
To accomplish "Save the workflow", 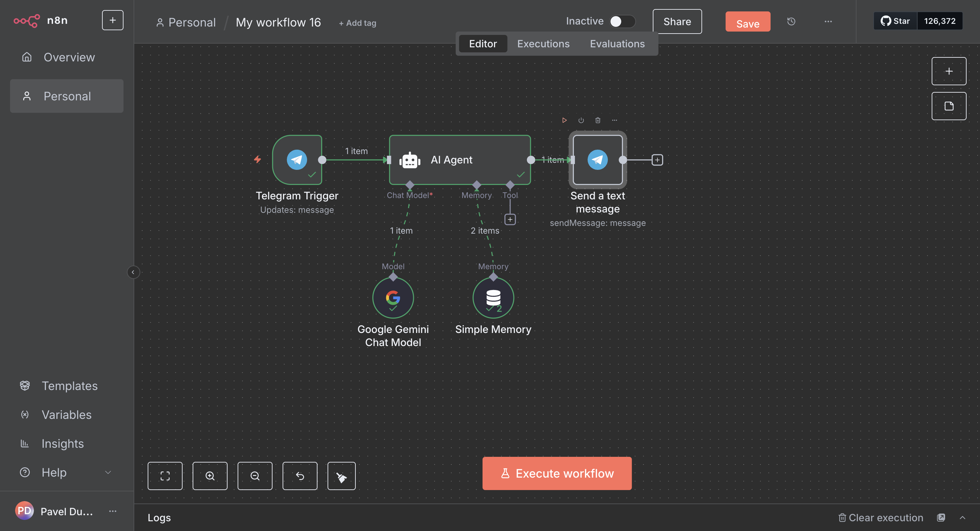I will (747, 22).
